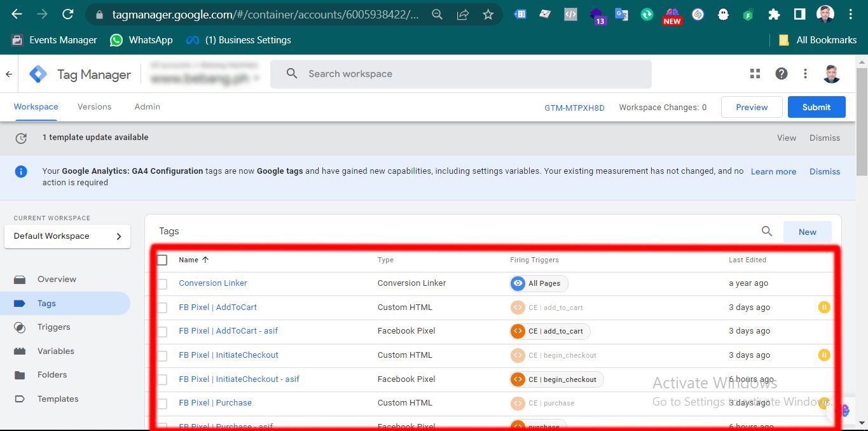
Task: Check the Conversion Linker row checkbox
Action: 162,284
